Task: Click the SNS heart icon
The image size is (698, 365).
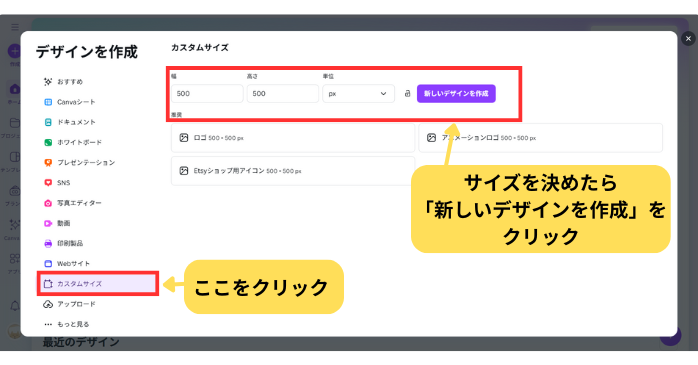Action: click(48, 182)
